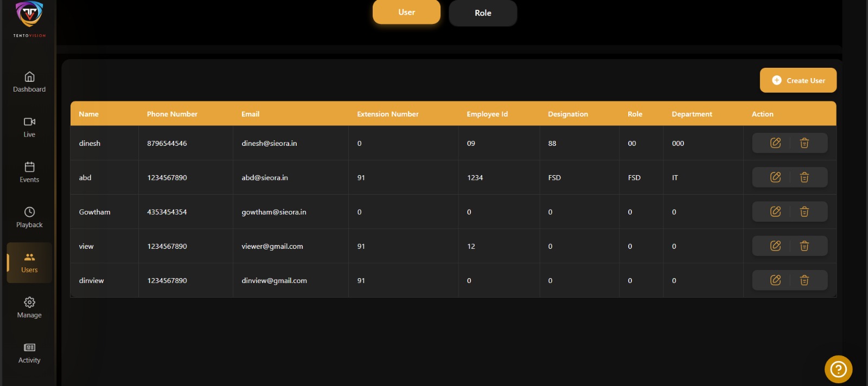Click the dinesh@sieora.in email cell
Image resolution: width=868 pixels, height=386 pixels.
tap(269, 143)
